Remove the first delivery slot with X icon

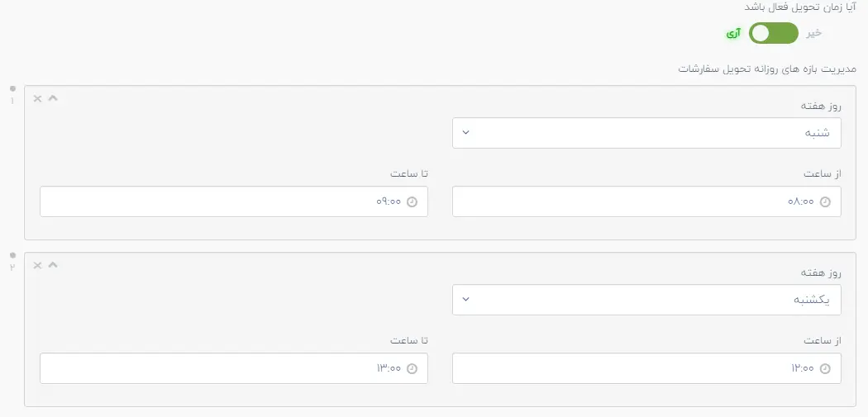point(38,98)
